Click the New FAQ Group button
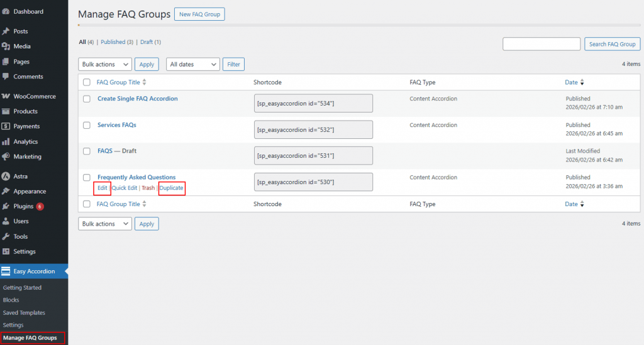The height and width of the screenshot is (345, 644). [x=199, y=14]
